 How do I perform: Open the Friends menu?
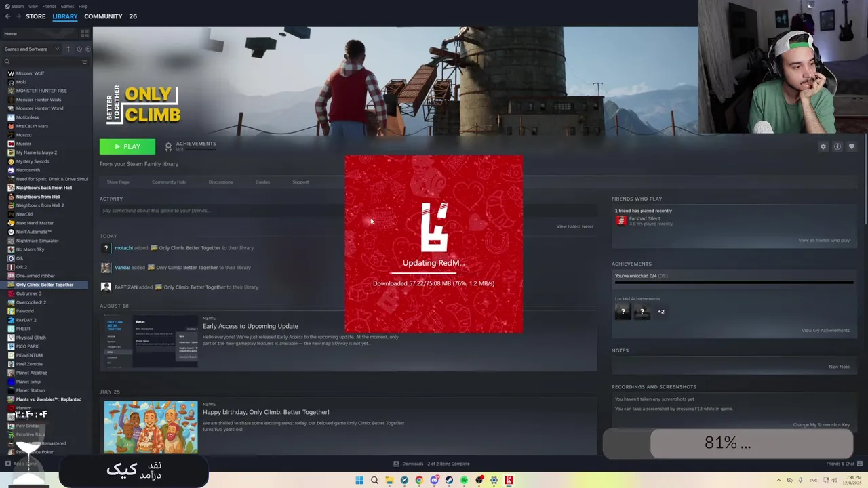50,6
